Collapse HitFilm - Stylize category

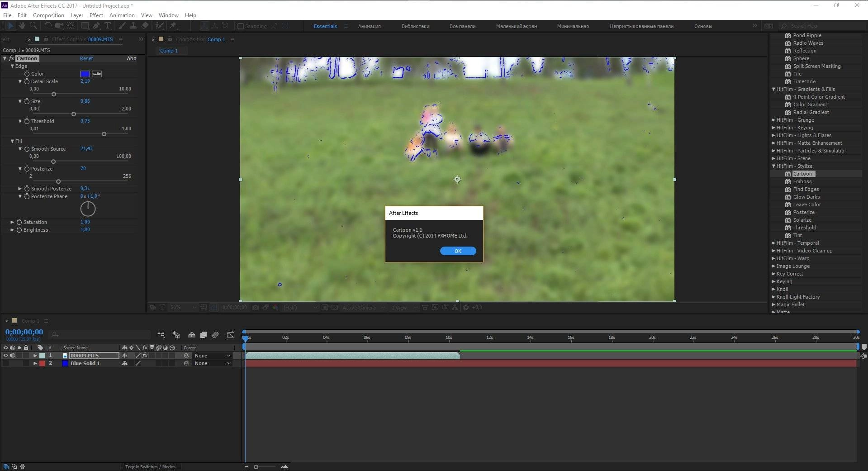pos(773,166)
